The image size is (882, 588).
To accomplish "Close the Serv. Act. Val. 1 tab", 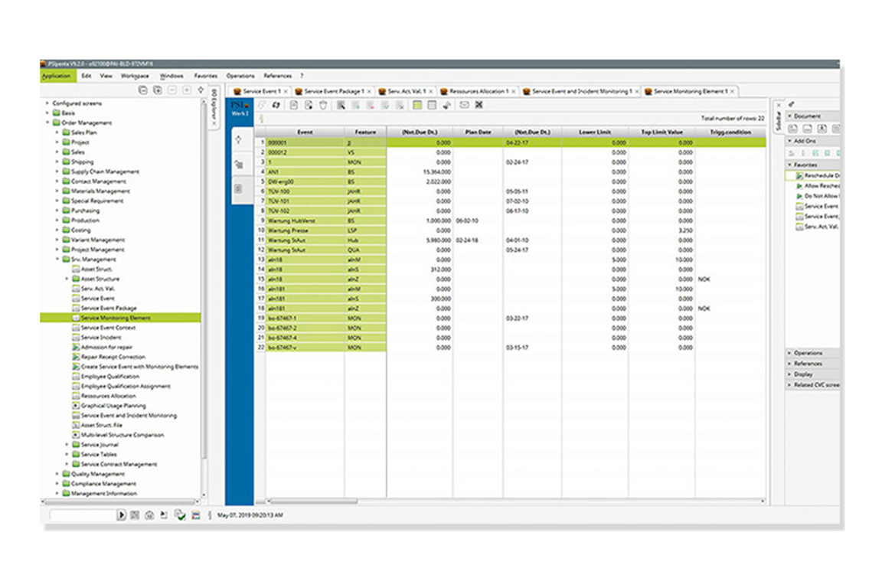I will tap(431, 91).
